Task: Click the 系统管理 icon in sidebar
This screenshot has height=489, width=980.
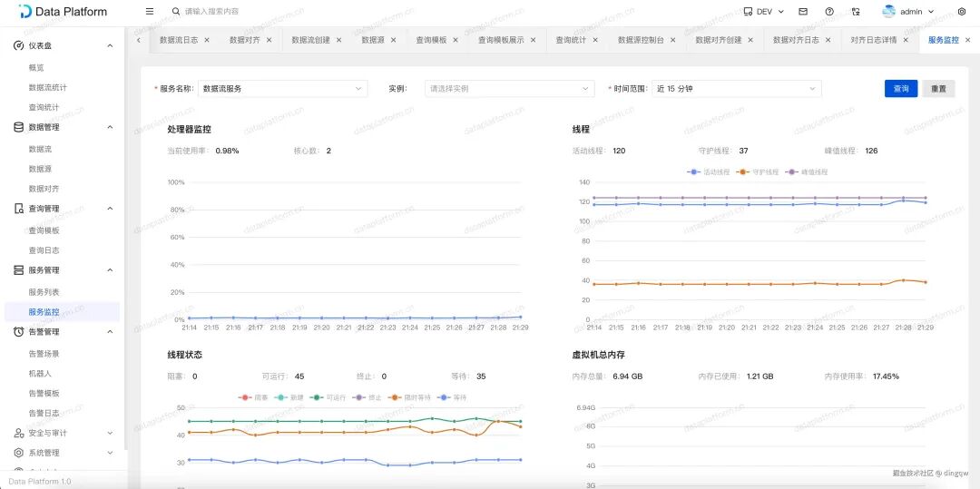Action: pyautogui.click(x=19, y=453)
